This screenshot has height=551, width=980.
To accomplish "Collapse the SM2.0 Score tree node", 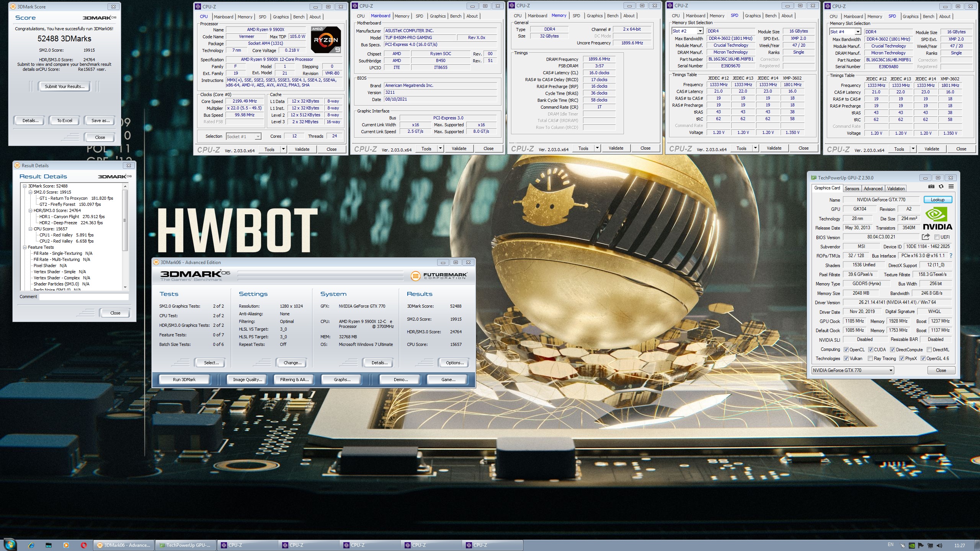I will click(x=31, y=192).
